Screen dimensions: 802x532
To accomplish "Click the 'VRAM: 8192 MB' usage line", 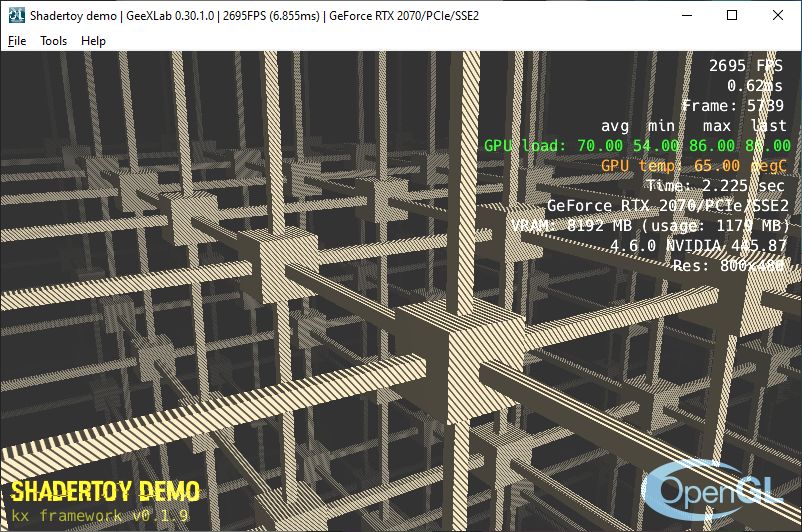I will point(651,226).
